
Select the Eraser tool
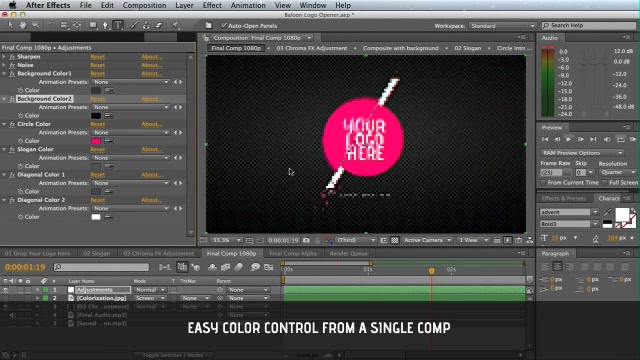point(159,25)
